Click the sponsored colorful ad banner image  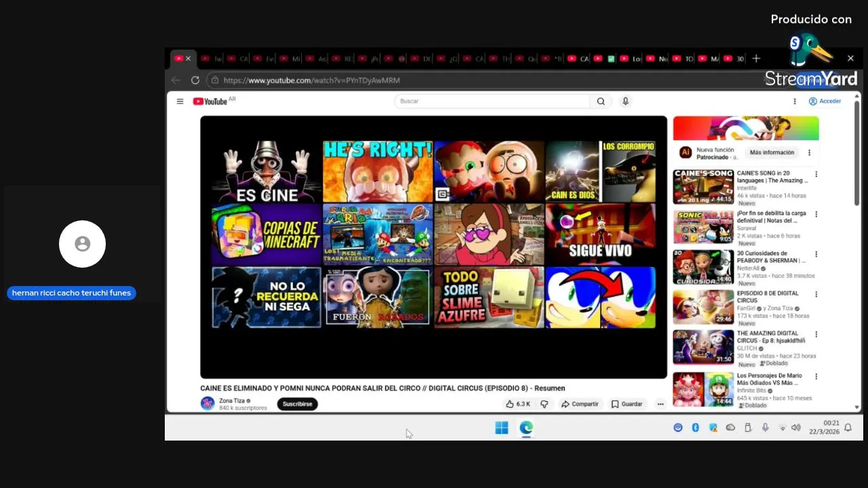coord(746,128)
